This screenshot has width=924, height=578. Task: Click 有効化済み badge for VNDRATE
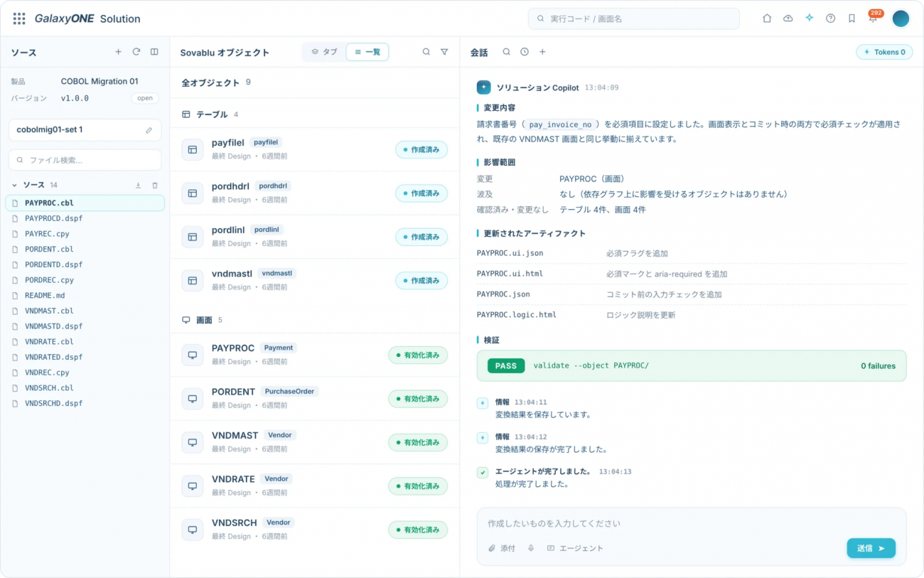tap(418, 486)
